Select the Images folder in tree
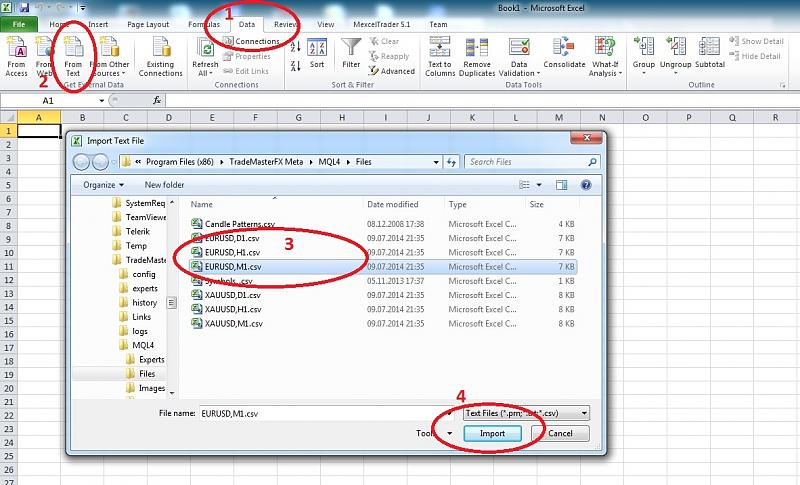This screenshot has height=485, width=800. pyautogui.click(x=145, y=388)
